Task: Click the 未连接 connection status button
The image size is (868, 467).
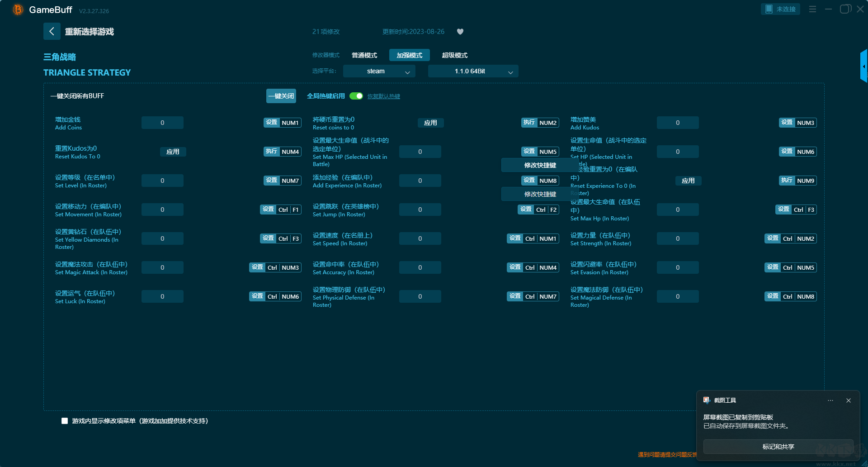Action: [780, 9]
